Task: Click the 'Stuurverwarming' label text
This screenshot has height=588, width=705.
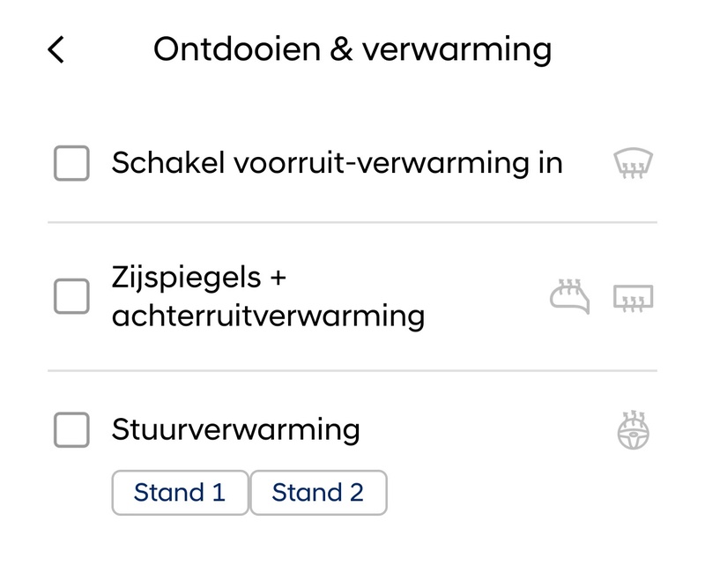Action: [x=236, y=430]
